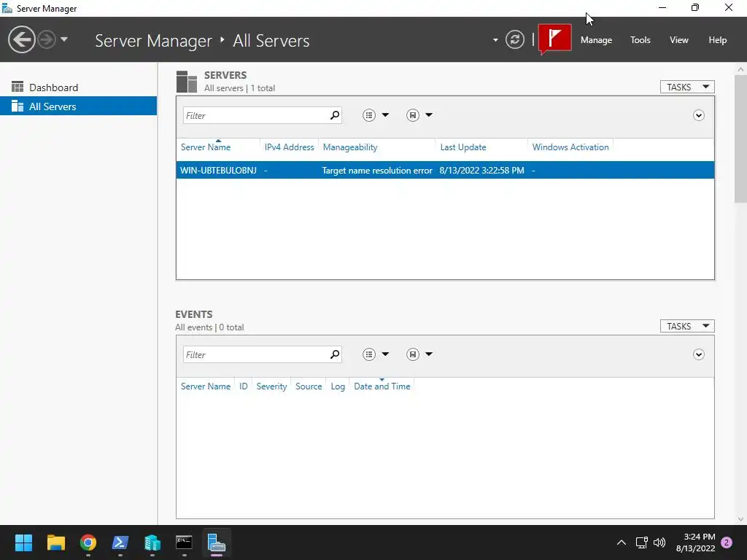Viewport: 747px width, 560px height.
Task: Select All Servers in the sidebar
Action: point(78,106)
